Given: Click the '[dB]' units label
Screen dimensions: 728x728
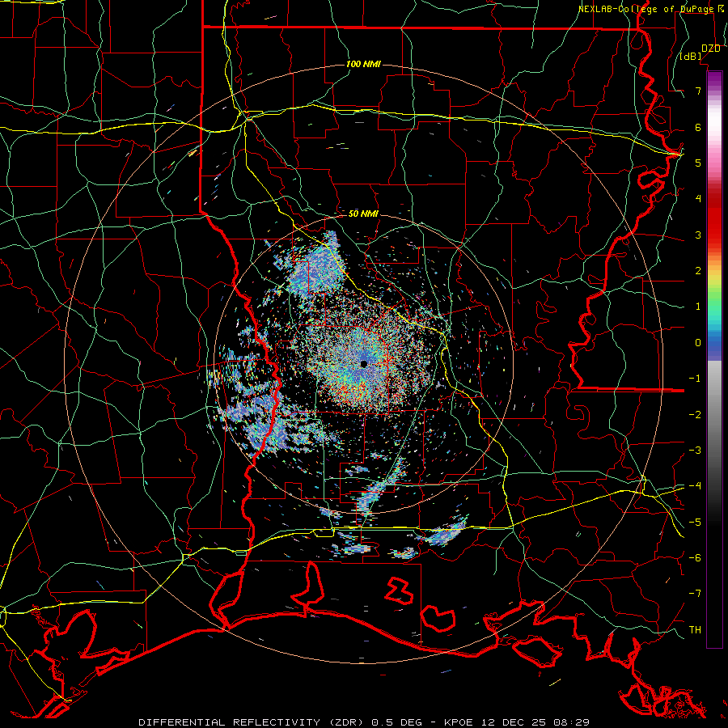Looking at the screenshot, I should coord(691,56).
